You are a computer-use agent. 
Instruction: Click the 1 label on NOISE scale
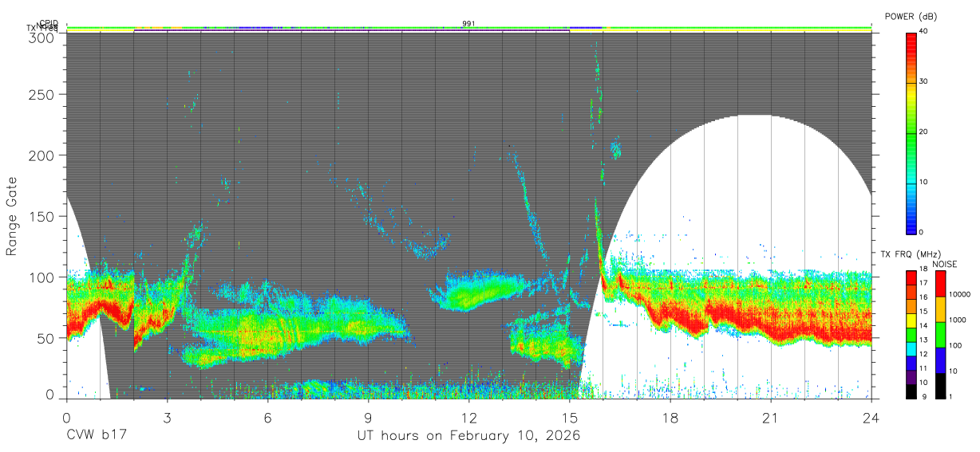(951, 396)
